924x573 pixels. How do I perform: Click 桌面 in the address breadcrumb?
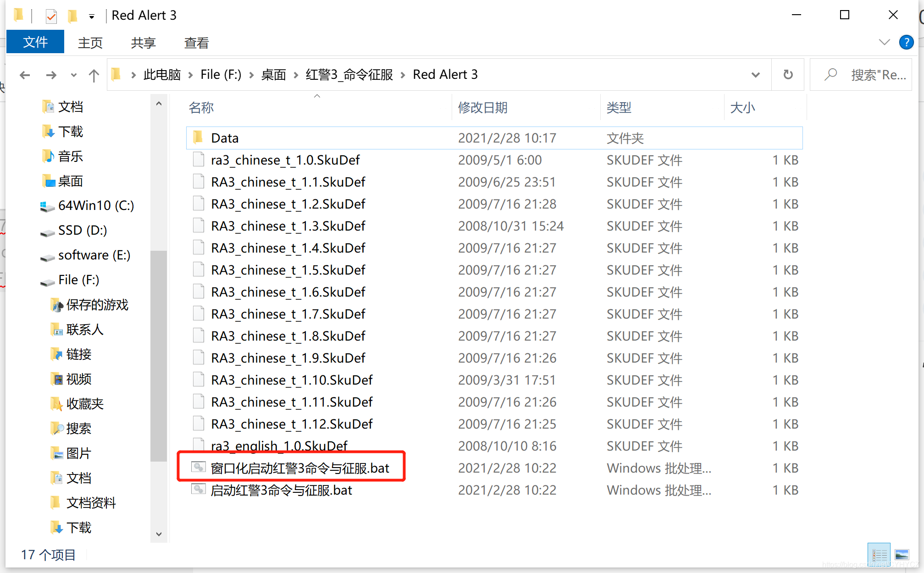[x=274, y=74]
